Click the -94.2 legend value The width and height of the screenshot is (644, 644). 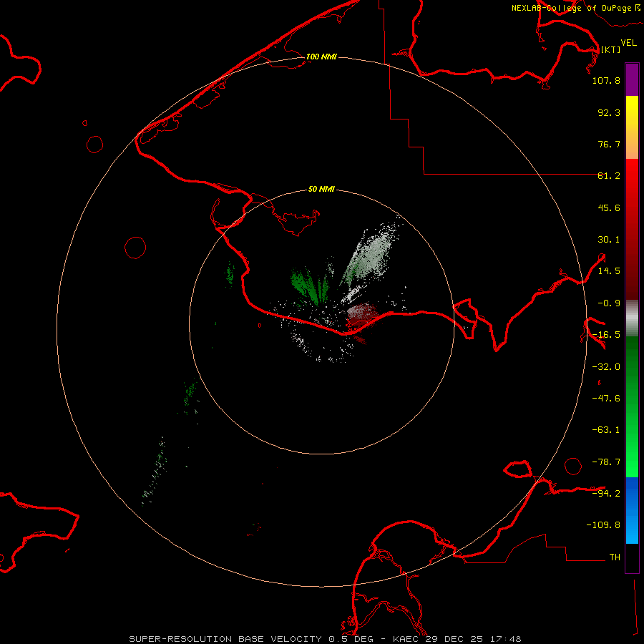coord(606,493)
